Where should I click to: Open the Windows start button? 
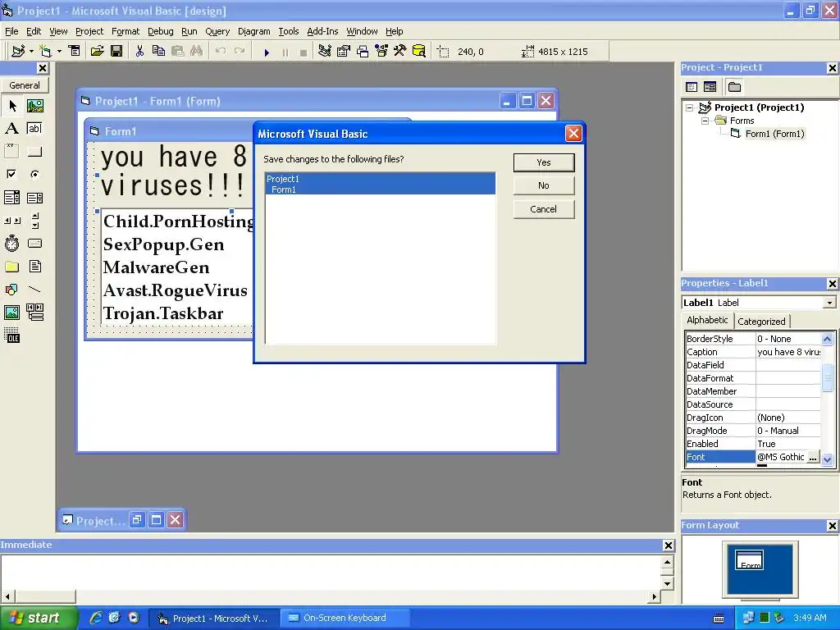click(x=39, y=618)
